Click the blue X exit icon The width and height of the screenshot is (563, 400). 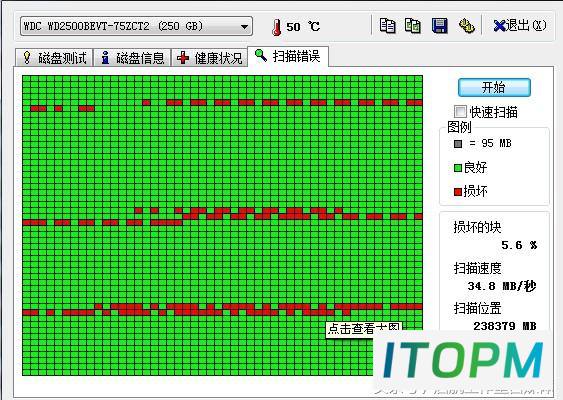499,26
